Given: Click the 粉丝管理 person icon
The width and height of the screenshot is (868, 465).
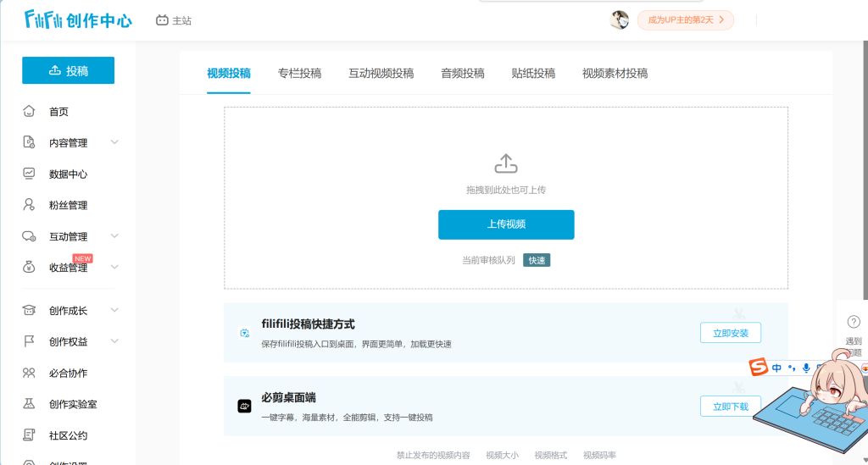Looking at the screenshot, I should 30,205.
